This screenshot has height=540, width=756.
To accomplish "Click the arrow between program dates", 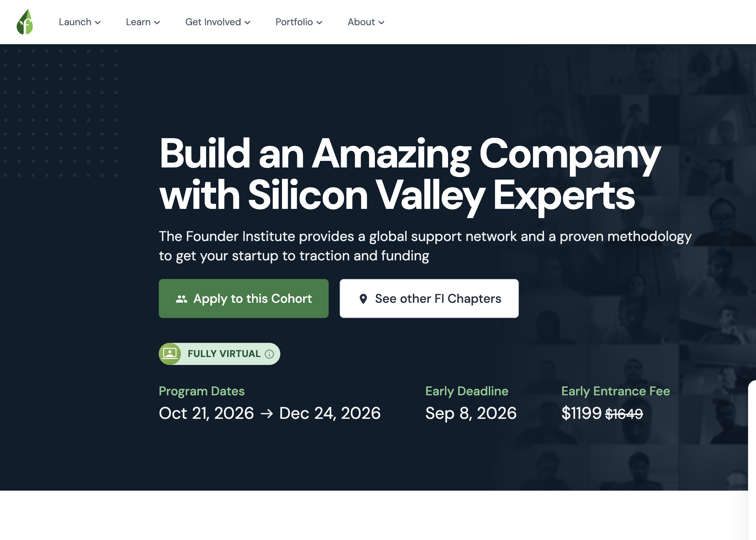I will (x=266, y=414).
